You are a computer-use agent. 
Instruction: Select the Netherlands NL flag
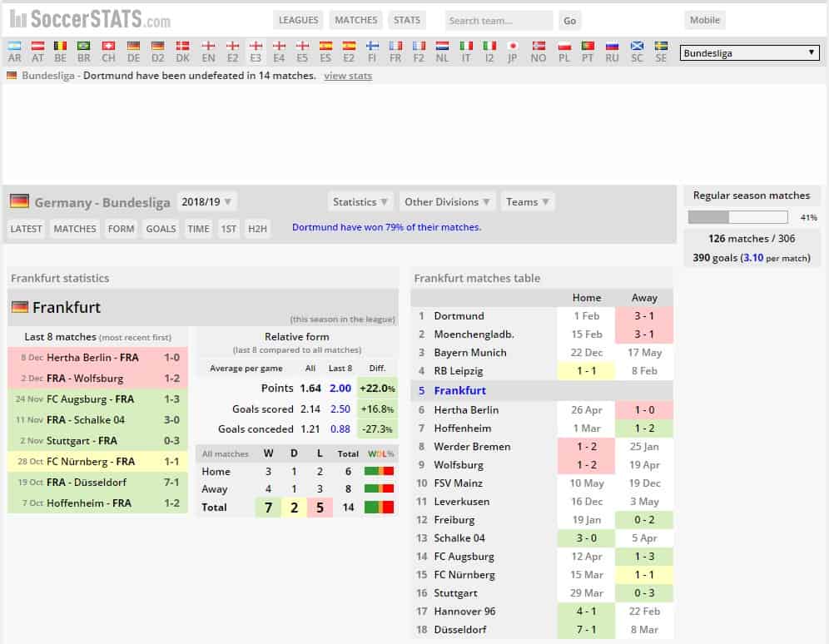tap(443, 46)
